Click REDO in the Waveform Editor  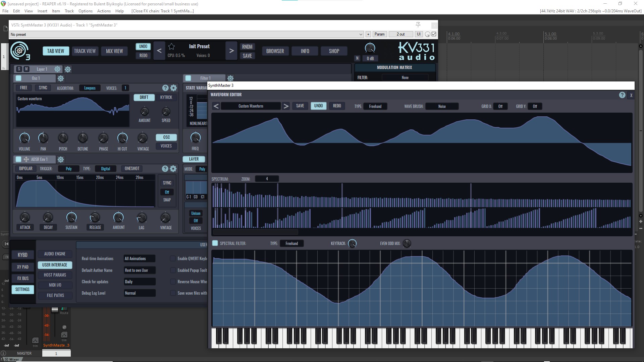coord(337,106)
